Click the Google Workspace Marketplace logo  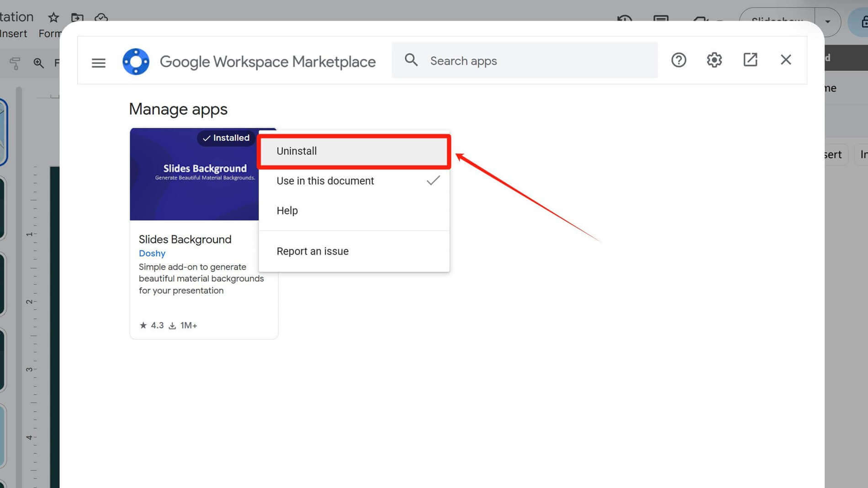pyautogui.click(x=136, y=61)
